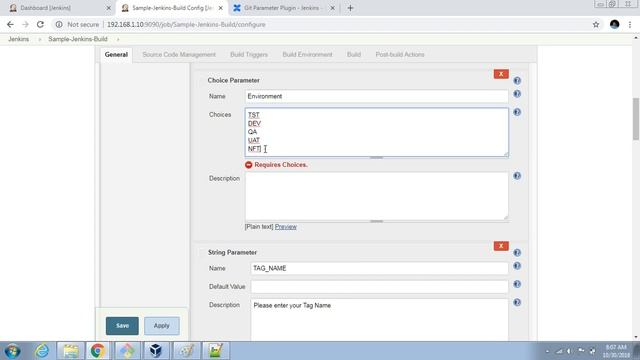This screenshot has width=640, height=360.
Task: Click the volume icon in system tray
Action: 569,351
